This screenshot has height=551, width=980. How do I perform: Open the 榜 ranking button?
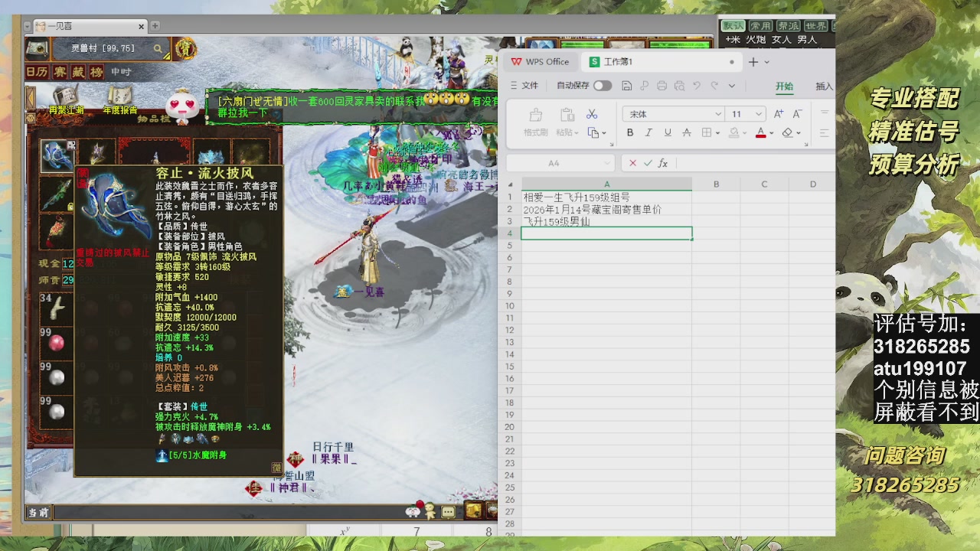(96, 72)
